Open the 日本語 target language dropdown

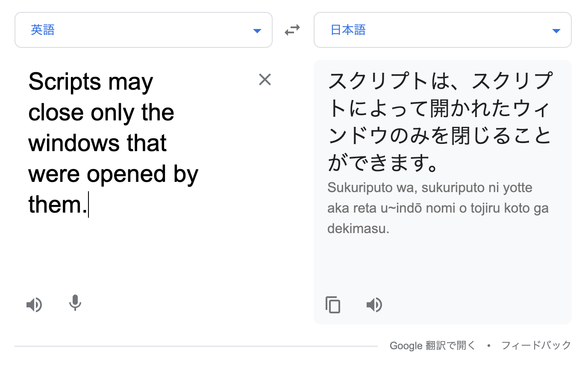443,29
